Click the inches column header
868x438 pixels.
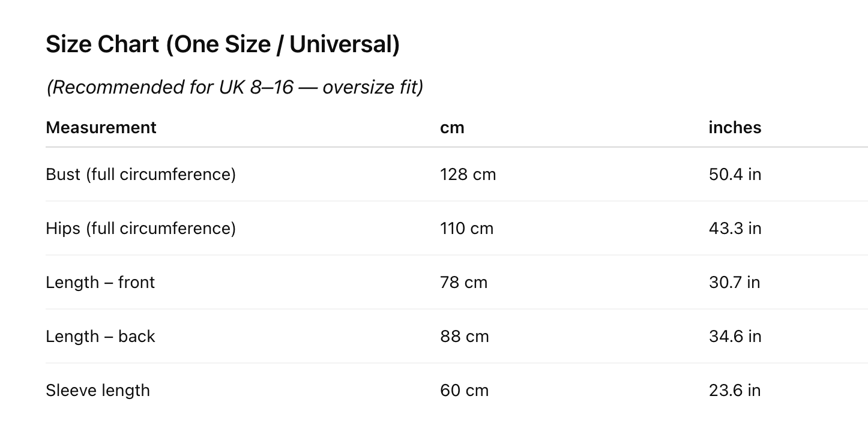(x=735, y=128)
